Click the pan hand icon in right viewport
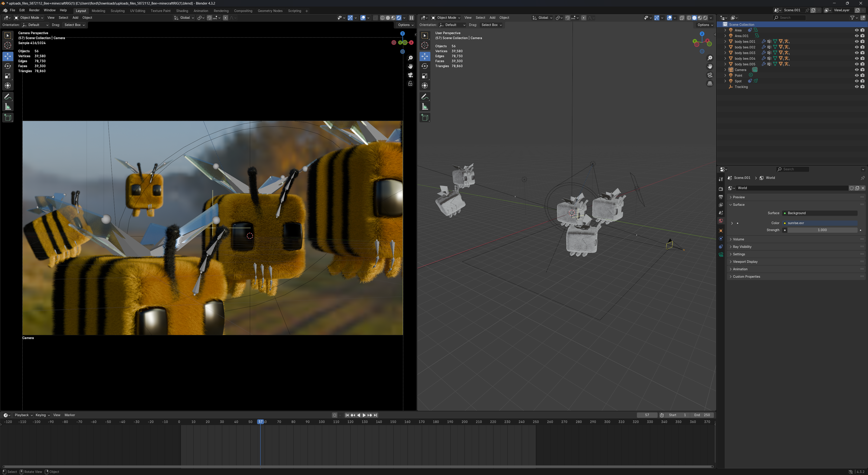The image size is (868, 475). (710, 66)
